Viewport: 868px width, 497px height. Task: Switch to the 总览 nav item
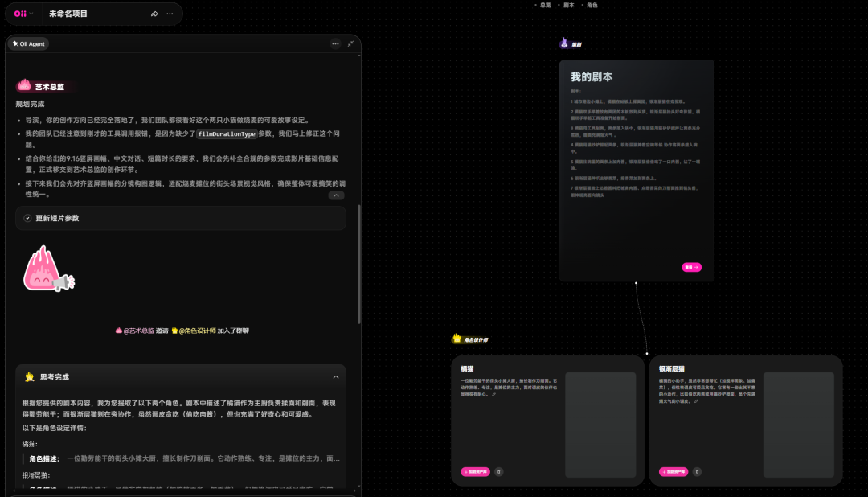click(x=545, y=5)
